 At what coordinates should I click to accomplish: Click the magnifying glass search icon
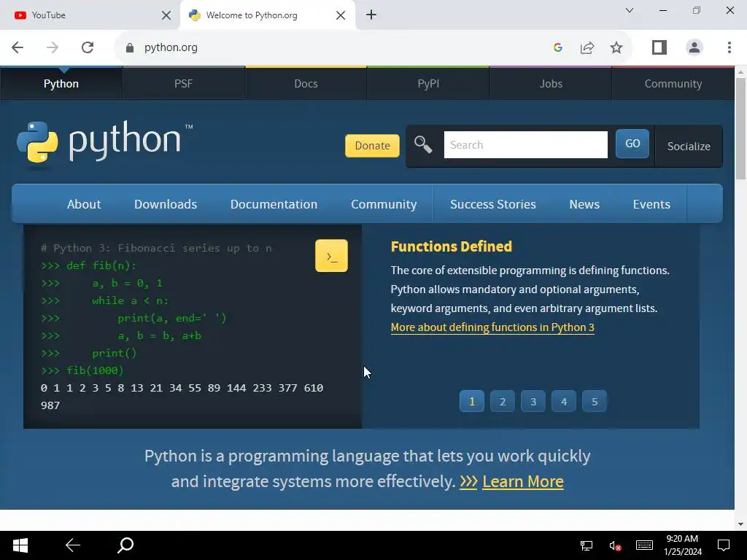pyautogui.click(x=423, y=144)
